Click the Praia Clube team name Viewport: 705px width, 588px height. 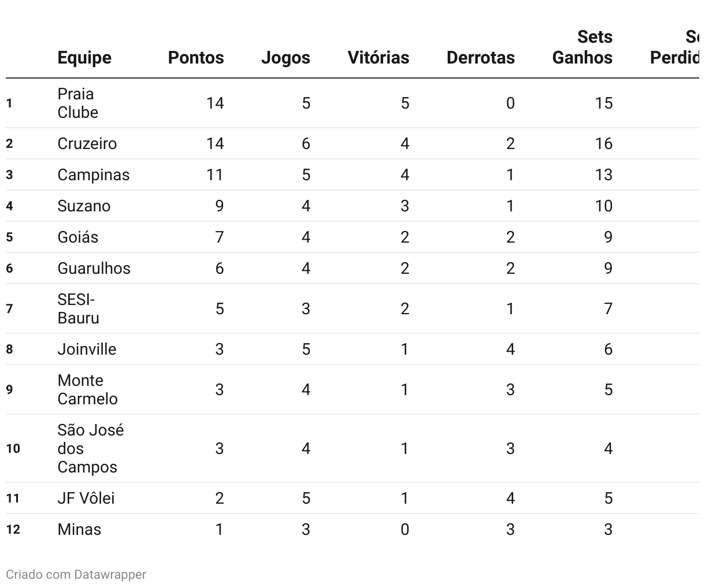[x=78, y=103]
